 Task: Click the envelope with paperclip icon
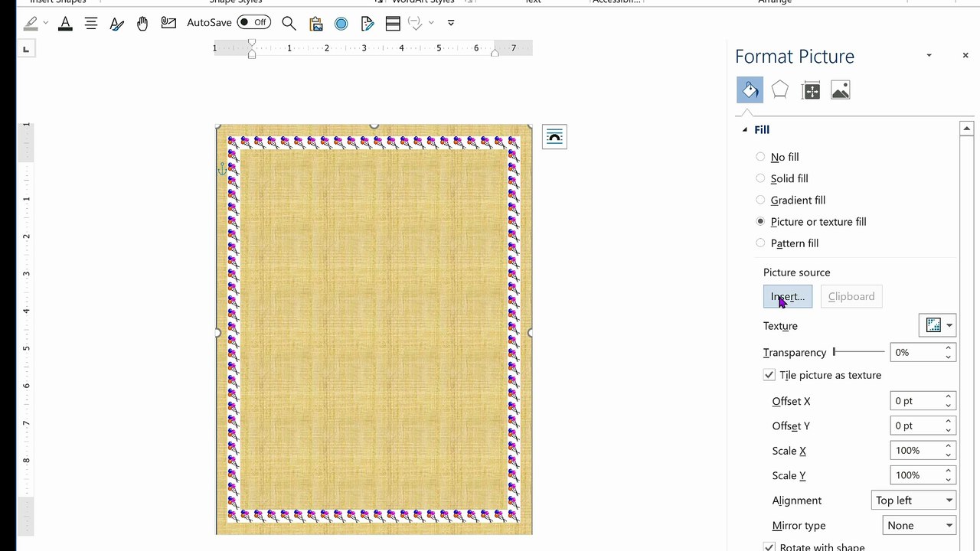pos(168,24)
